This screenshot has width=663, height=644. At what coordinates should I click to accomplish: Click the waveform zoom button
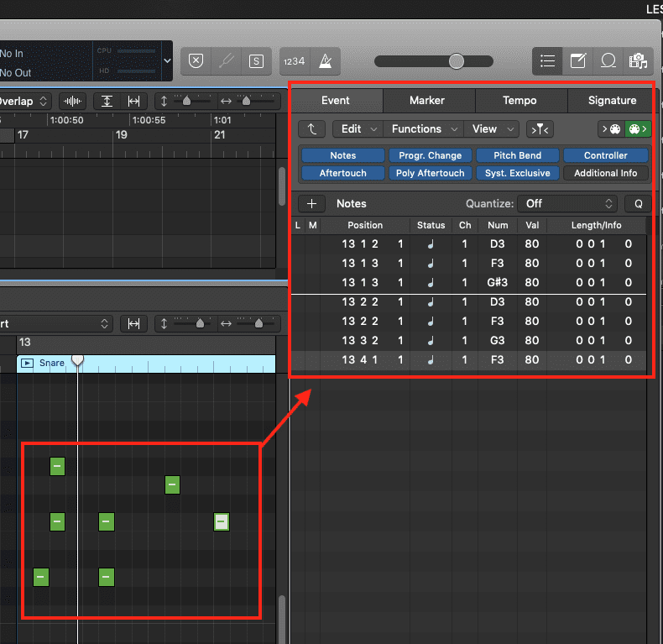(x=72, y=102)
